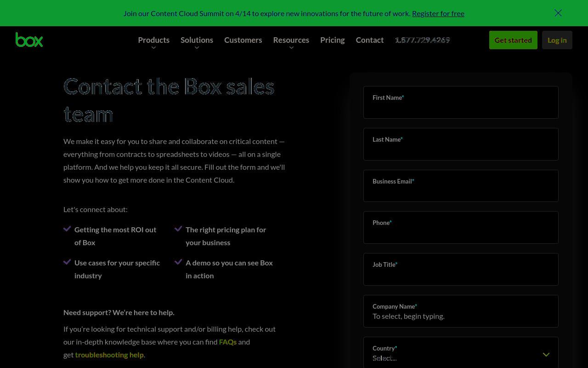Open the Register for free link
588x368 pixels.
click(438, 13)
